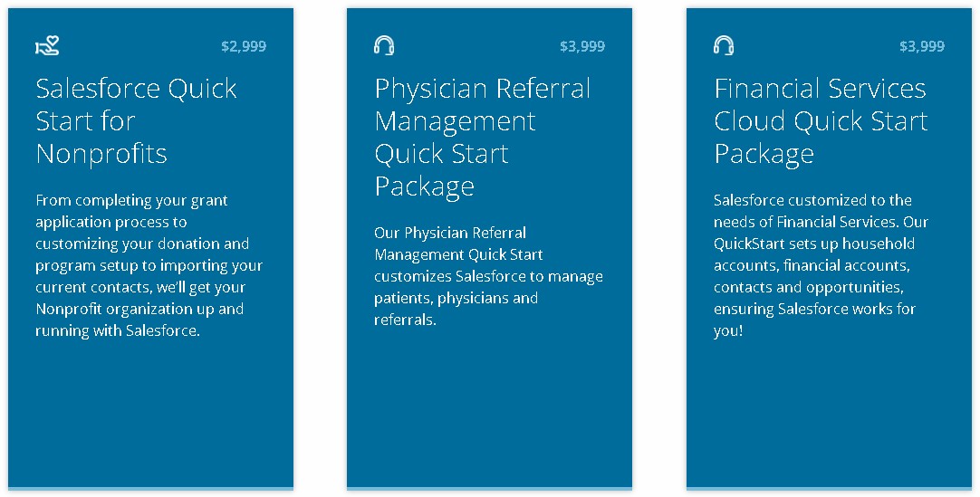Click the headset icon on Physician Referral card

[384, 45]
